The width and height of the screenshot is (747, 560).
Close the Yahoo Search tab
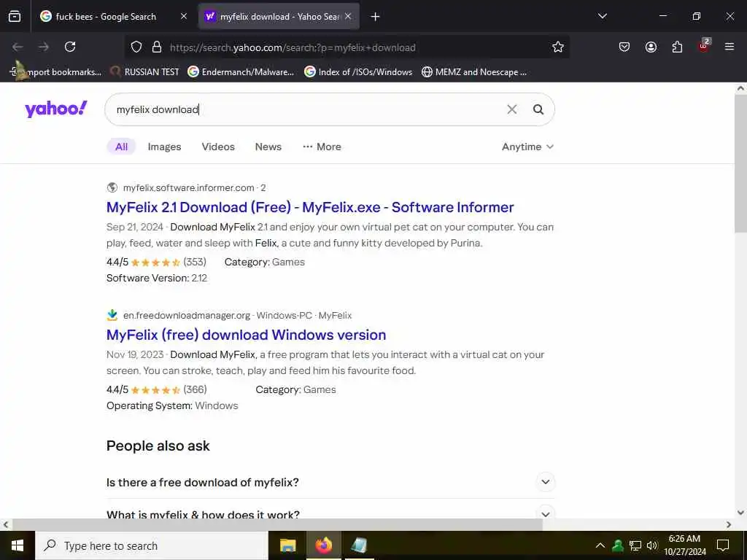pyautogui.click(x=348, y=16)
